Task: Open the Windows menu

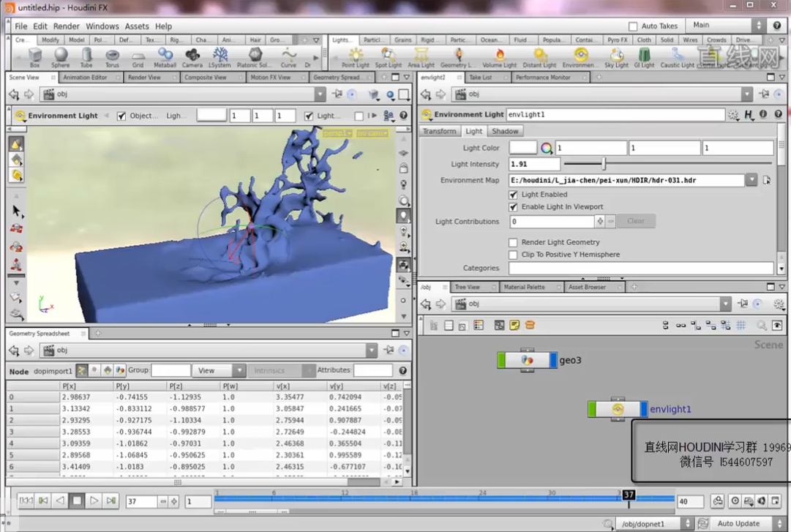Action: pyautogui.click(x=102, y=26)
